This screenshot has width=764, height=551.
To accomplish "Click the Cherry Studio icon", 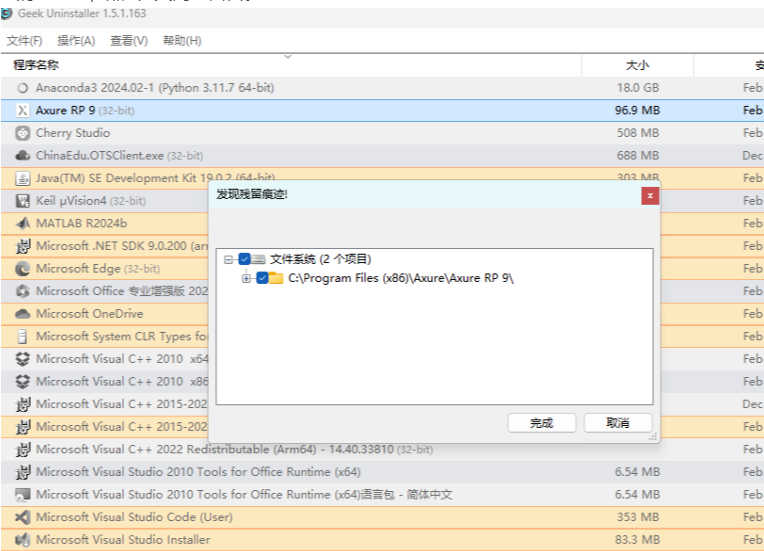I will (x=22, y=133).
